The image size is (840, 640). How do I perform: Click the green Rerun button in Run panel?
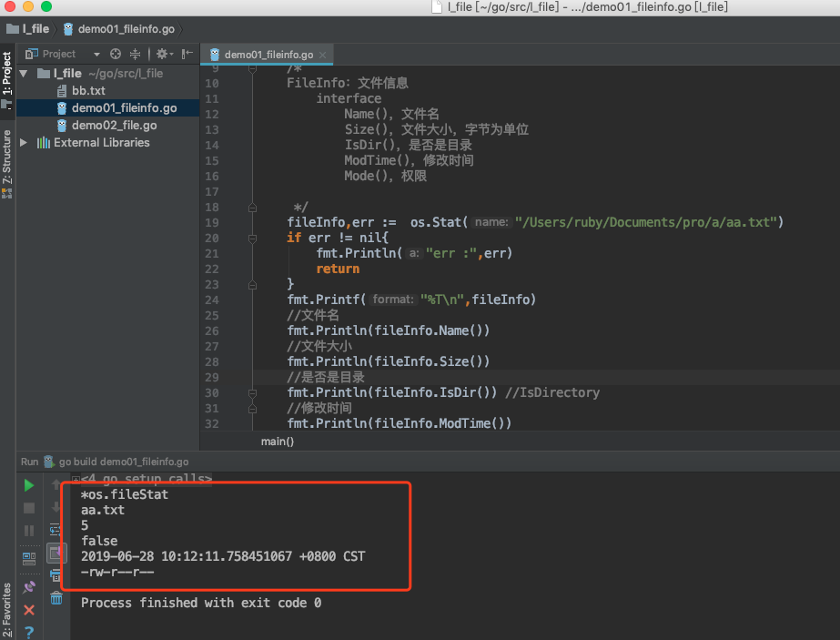29,485
